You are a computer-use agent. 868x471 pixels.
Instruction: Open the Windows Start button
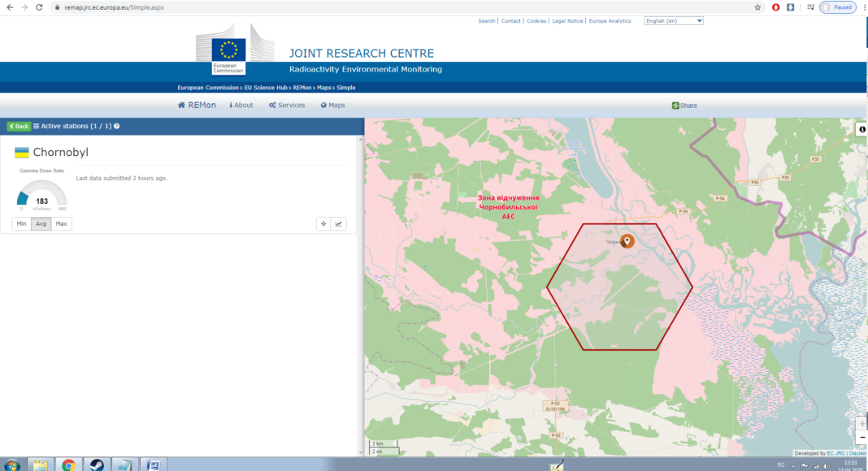click(11, 465)
